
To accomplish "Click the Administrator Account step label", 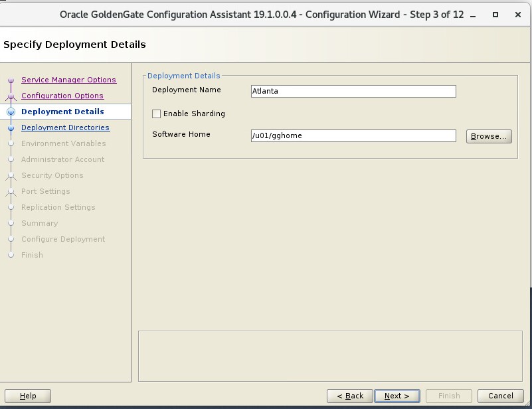I will [63, 159].
